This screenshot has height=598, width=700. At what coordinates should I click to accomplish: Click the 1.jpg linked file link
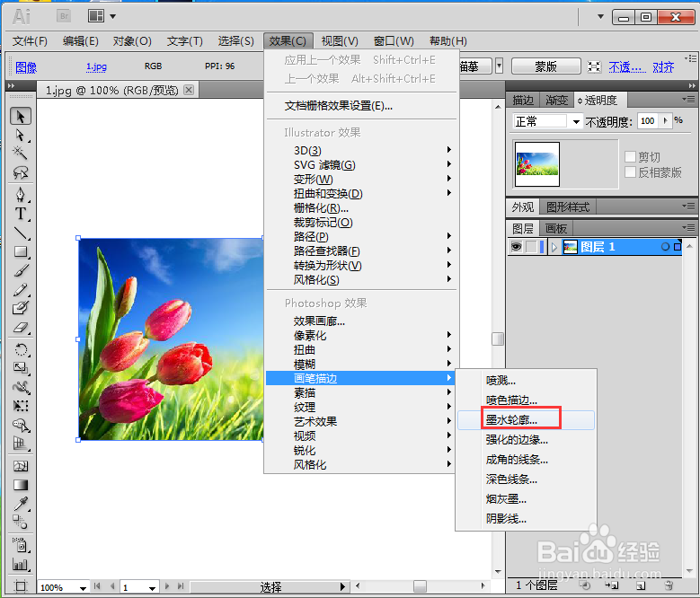pyautogui.click(x=96, y=66)
